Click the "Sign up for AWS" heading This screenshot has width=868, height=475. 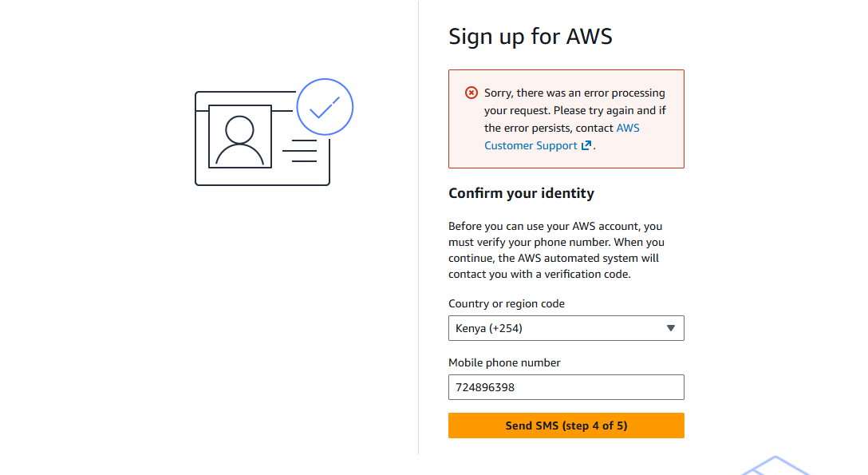[530, 37]
